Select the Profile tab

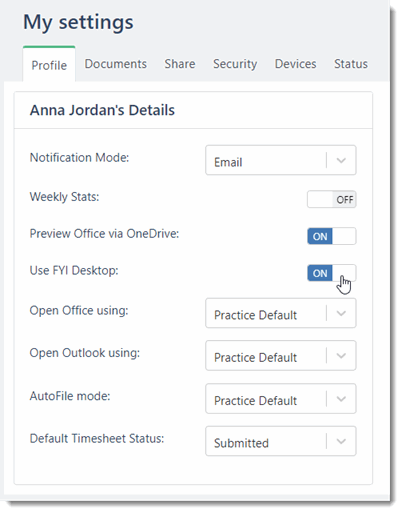(49, 64)
